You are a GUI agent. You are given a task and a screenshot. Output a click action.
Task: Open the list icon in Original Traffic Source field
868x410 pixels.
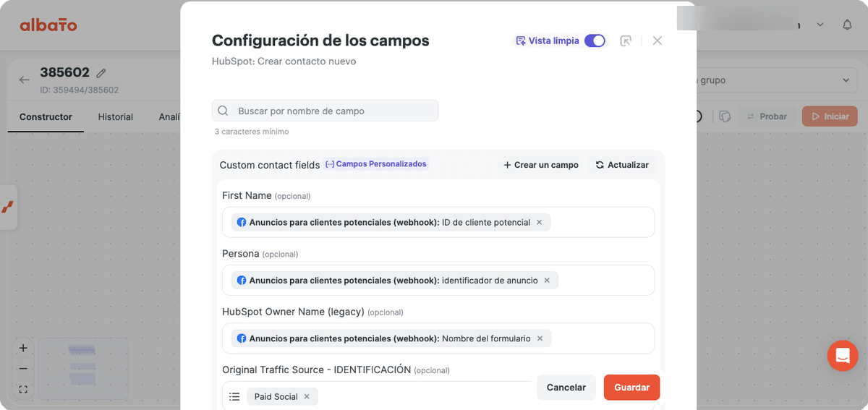pos(234,396)
